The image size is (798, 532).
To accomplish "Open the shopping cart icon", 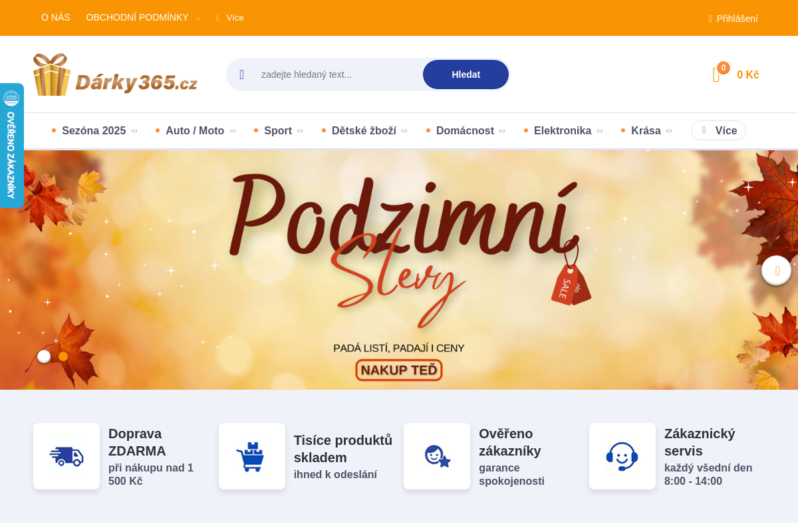I will pos(717,75).
